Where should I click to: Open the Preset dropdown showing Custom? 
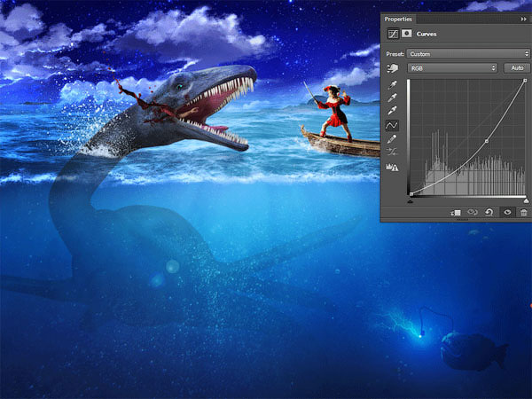(468, 53)
